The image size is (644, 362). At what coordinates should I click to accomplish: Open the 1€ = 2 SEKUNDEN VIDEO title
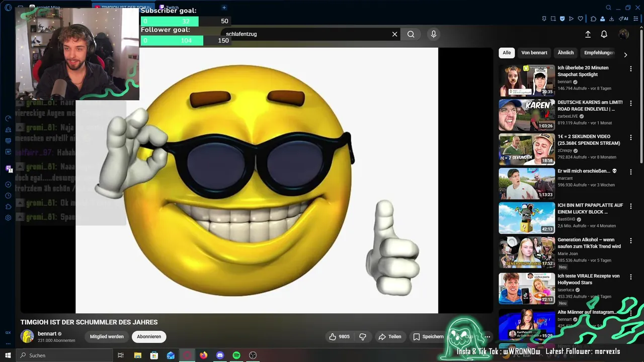(x=589, y=140)
